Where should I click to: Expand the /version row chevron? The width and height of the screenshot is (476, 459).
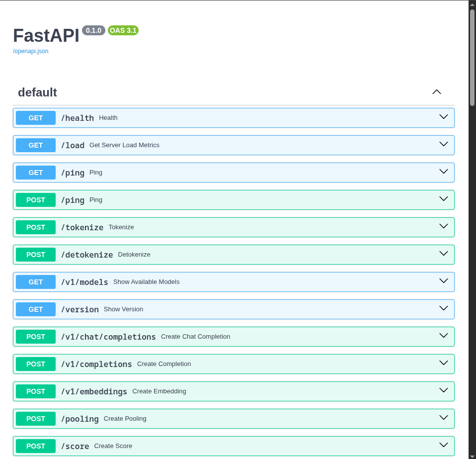click(x=444, y=308)
